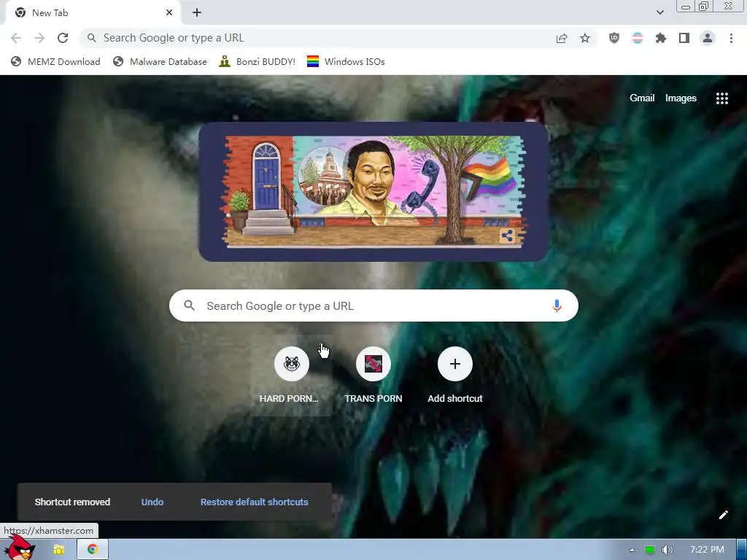
Task: Share this page icon in the address bar
Action: click(x=562, y=39)
